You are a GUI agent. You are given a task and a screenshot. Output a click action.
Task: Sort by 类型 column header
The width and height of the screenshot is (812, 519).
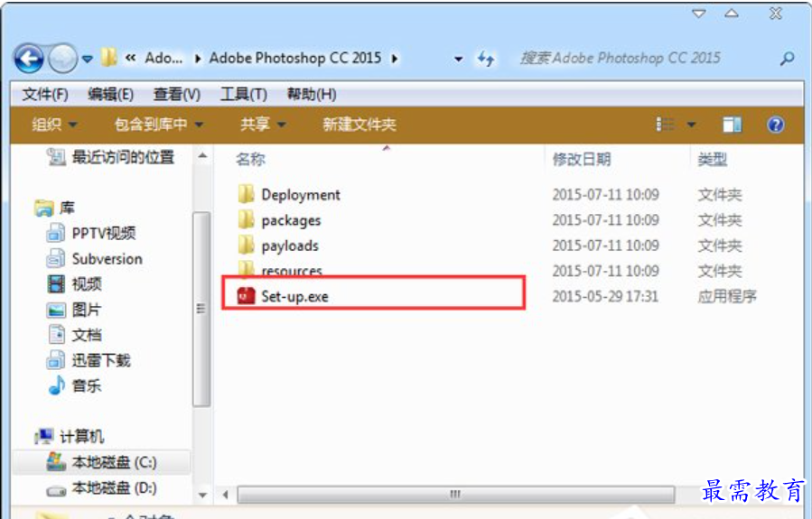point(713,159)
